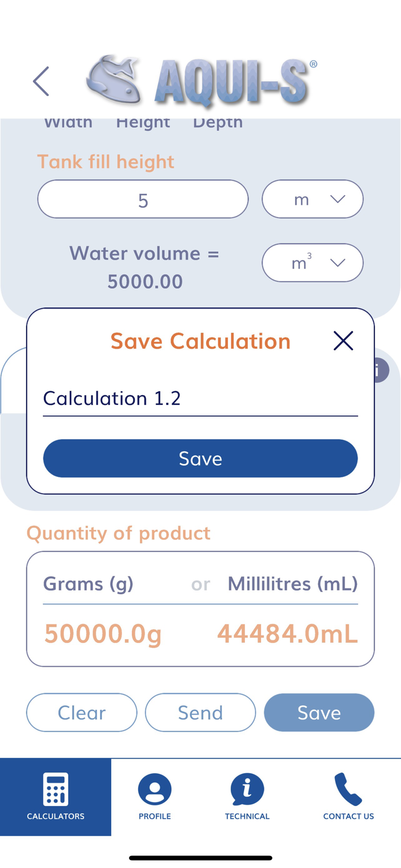Open Profile via person icon

154,789
